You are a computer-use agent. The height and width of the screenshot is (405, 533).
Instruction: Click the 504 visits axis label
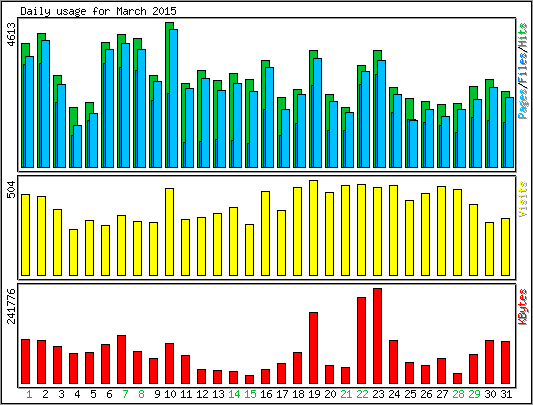[11, 189]
